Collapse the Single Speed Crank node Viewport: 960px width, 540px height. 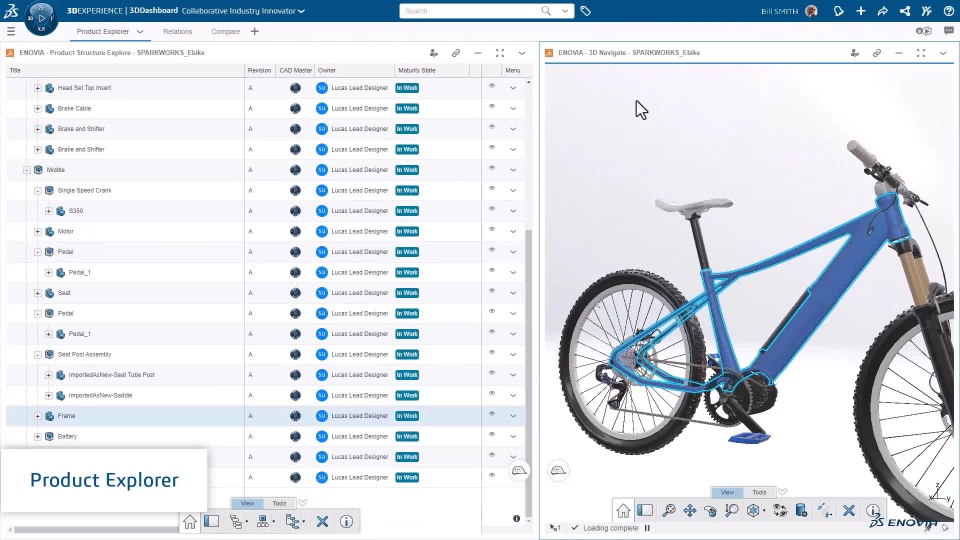(38, 190)
